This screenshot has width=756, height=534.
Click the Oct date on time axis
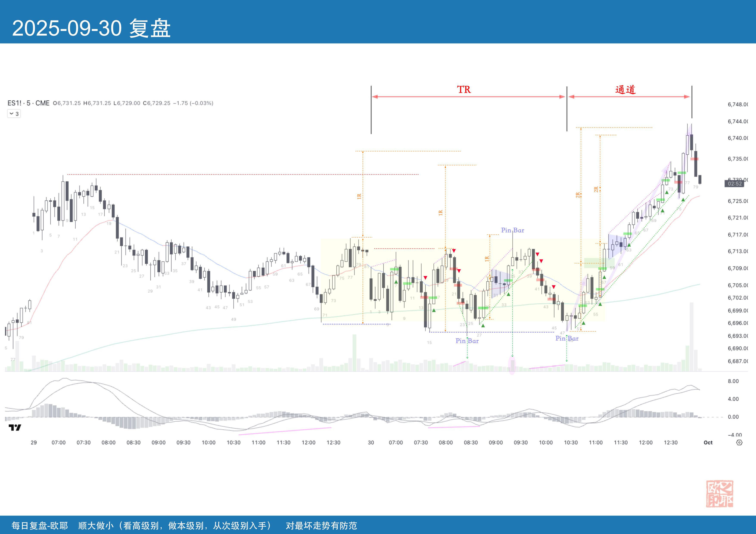tap(708, 442)
